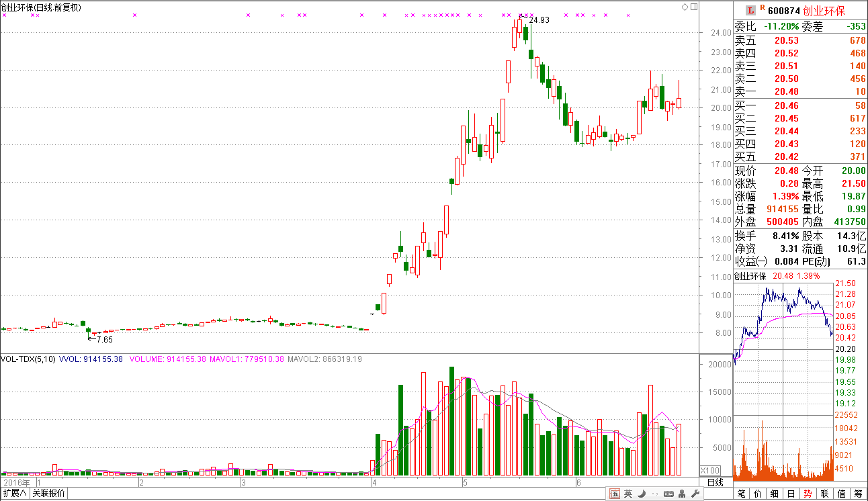Open the 笔 tick-by-tick tab
868x501 pixels.
742,494
